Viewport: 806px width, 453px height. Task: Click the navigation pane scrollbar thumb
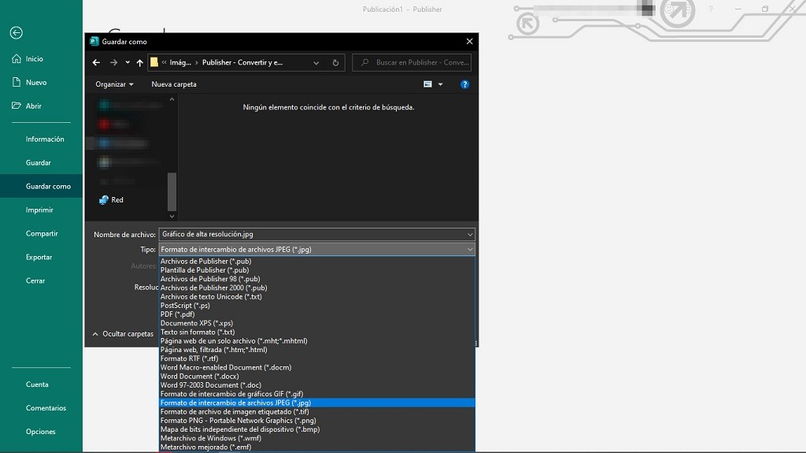pyautogui.click(x=172, y=191)
